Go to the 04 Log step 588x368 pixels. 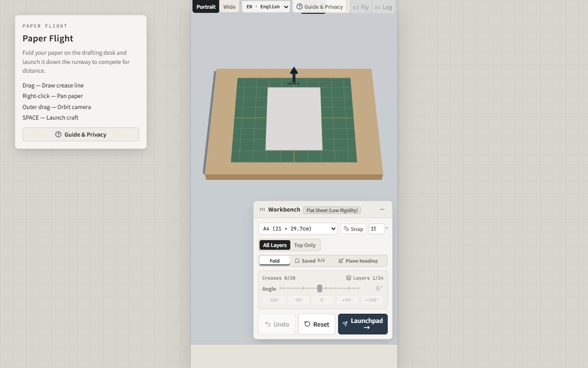[x=384, y=7]
